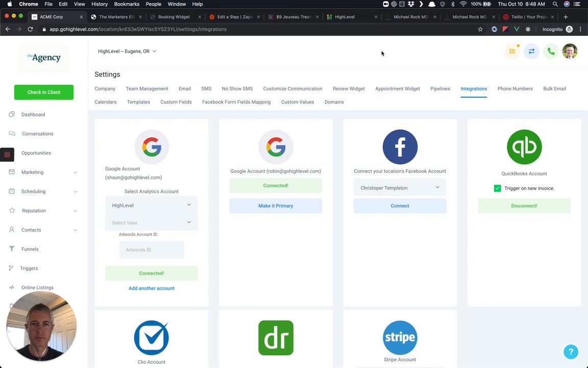Open the Apple menu
Image resolution: width=588 pixels, height=368 pixels.
point(10,4)
